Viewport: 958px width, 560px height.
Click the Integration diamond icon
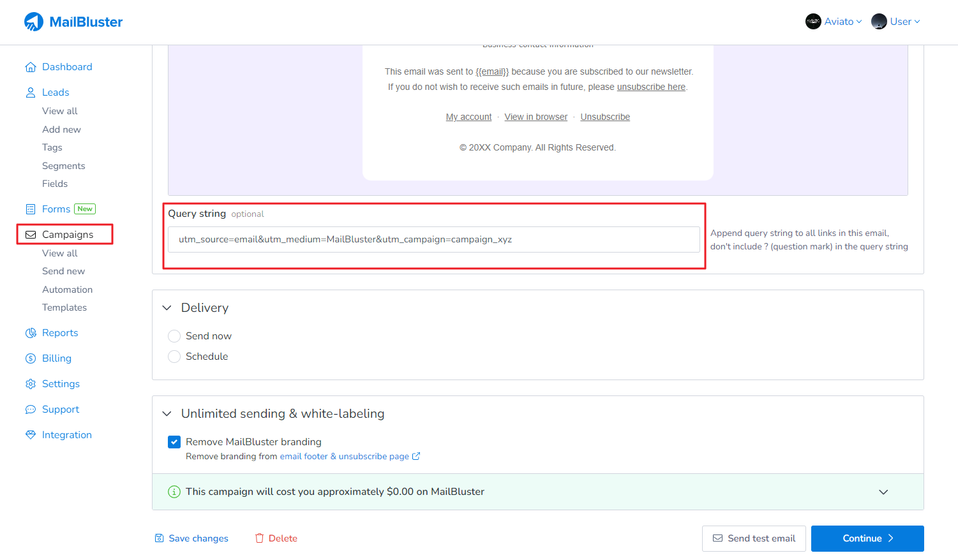[31, 435]
